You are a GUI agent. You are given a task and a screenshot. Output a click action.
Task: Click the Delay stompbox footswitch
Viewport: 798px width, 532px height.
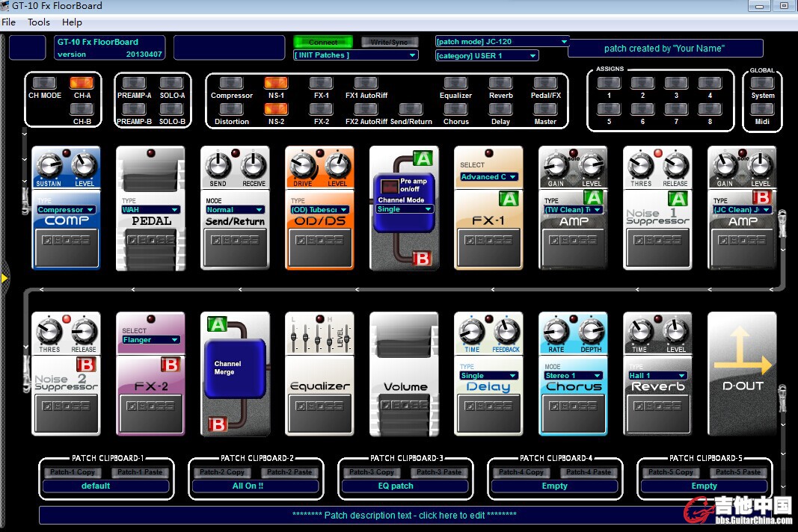point(488,413)
